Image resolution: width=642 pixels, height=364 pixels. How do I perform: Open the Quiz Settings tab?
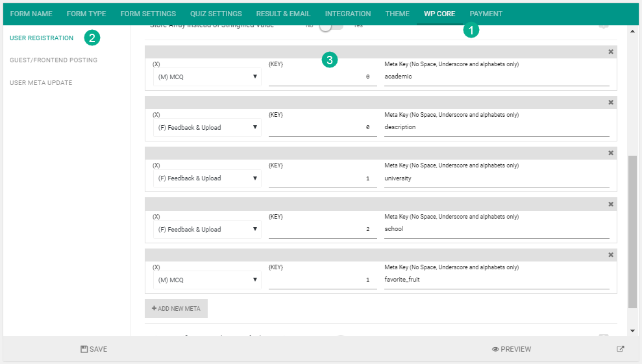(x=216, y=14)
